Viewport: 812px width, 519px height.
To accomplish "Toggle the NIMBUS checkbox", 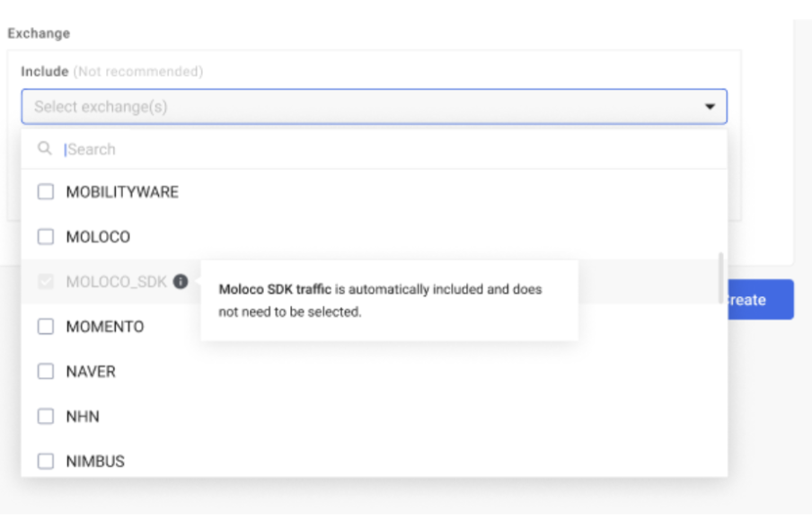I will pos(46,461).
